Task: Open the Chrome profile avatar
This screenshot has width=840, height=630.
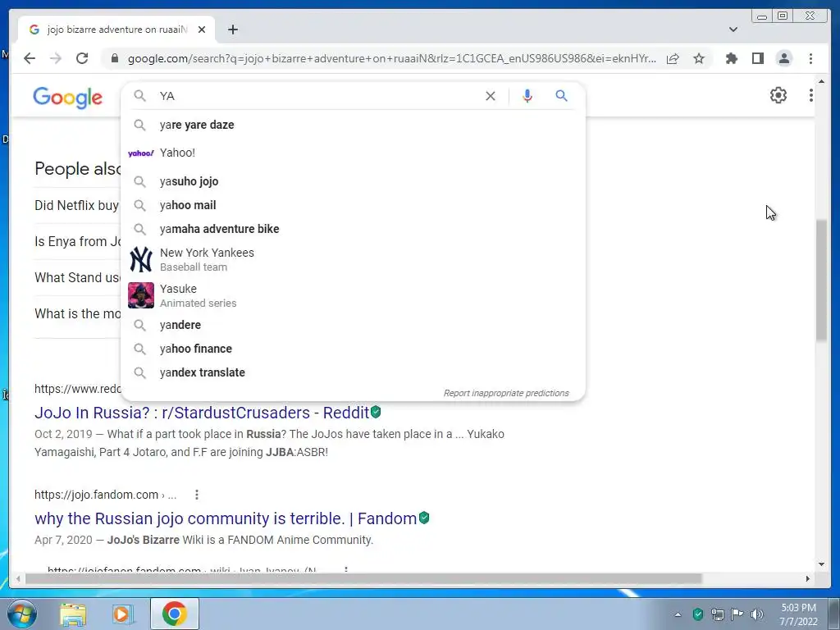Action: click(x=783, y=58)
